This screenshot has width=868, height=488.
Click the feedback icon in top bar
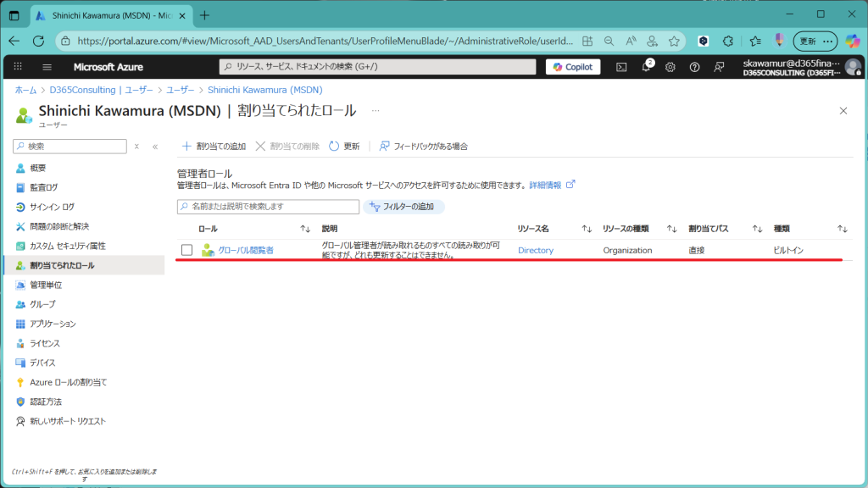pyautogui.click(x=720, y=67)
